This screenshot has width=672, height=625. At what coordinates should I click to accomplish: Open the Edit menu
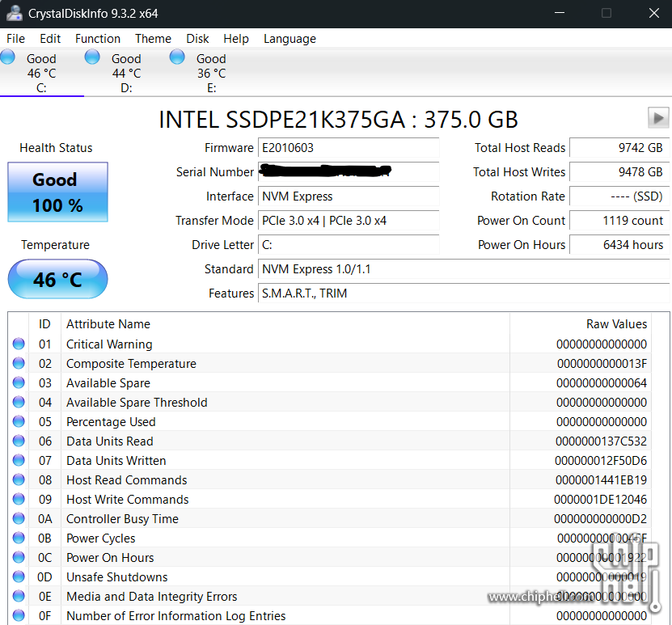coord(50,39)
